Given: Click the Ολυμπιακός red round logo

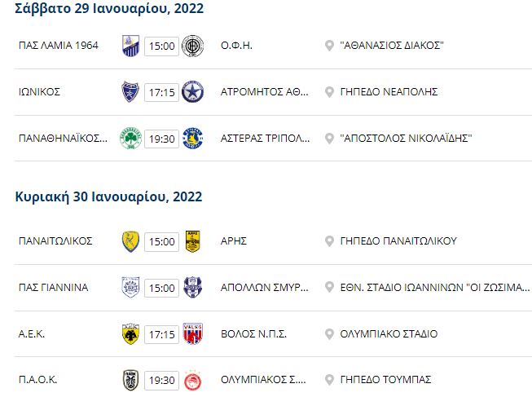Looking at the screenshot, I should pyautogui.click(x=193, y=380).
